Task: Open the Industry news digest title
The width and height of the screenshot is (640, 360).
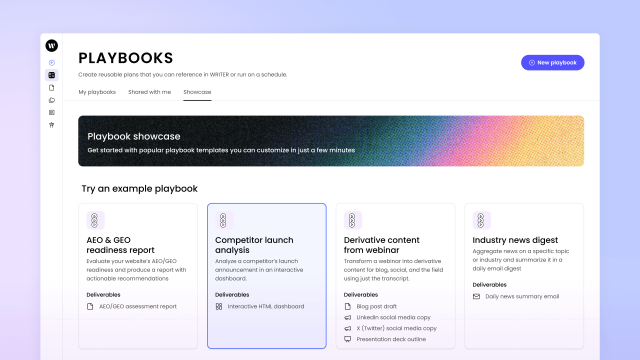Action: tap(515, 240)
